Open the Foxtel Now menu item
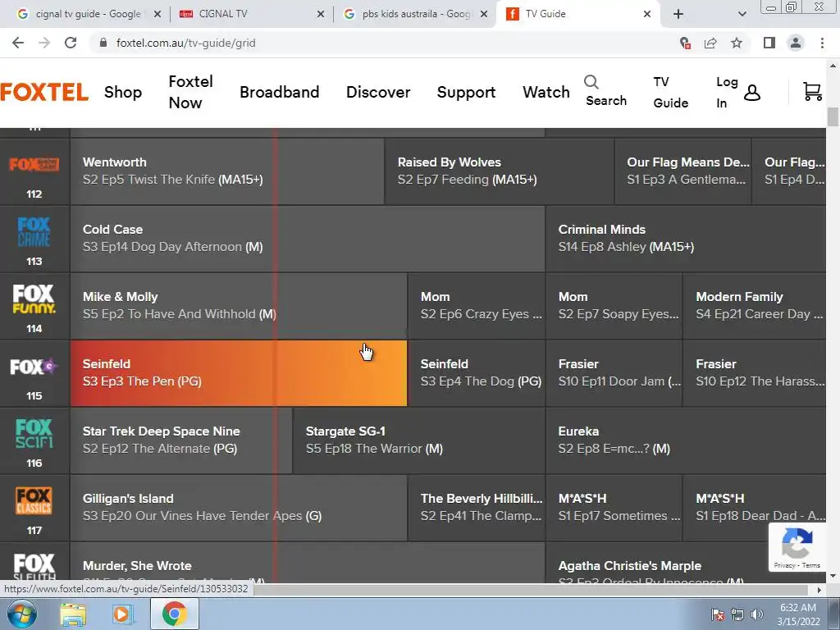Viewport: 840px width, 630px height. (190, 92)
